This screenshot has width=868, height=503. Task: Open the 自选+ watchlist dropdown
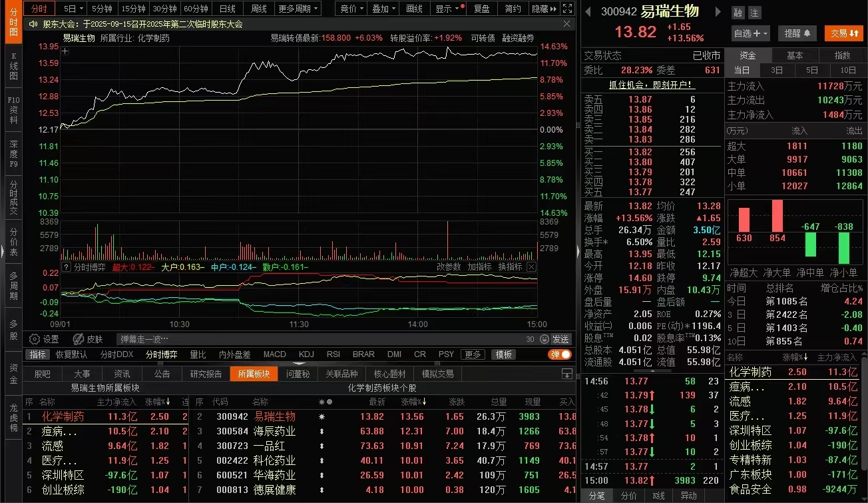(751, 33)
